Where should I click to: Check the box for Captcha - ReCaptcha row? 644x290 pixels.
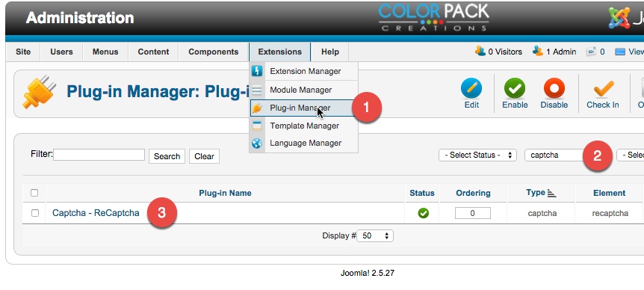click(35, 213)
